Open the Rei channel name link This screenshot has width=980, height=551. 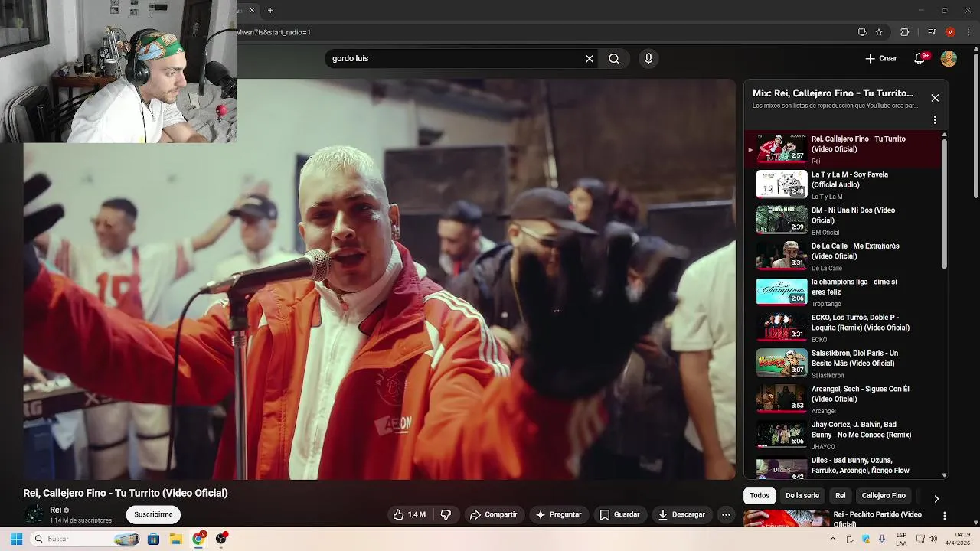(x=55, y=510)
